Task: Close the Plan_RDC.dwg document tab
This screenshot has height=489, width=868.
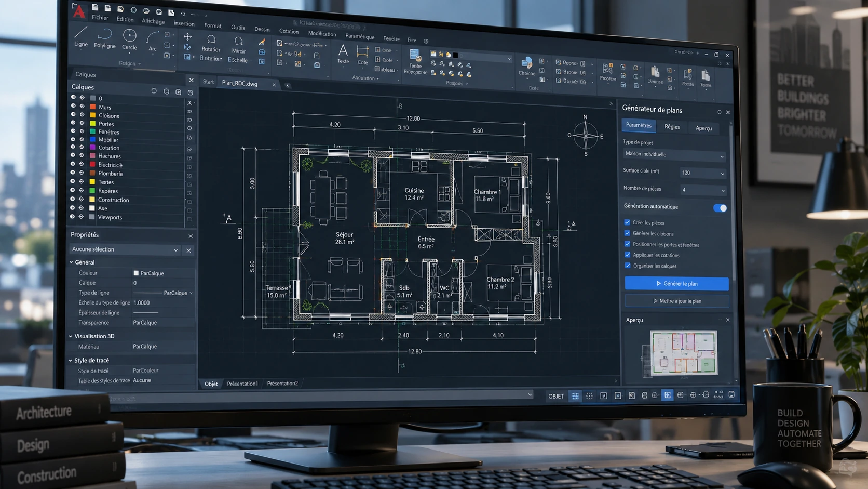Action: [x=274, y=85]
